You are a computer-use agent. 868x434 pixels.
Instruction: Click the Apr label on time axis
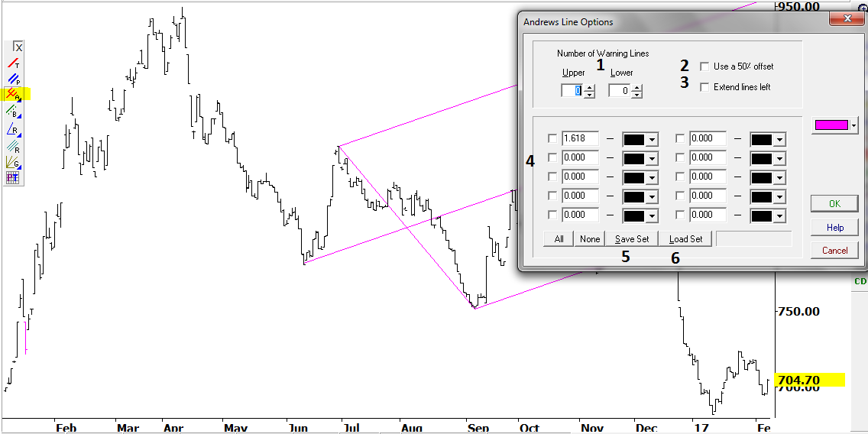pos(173,428)
